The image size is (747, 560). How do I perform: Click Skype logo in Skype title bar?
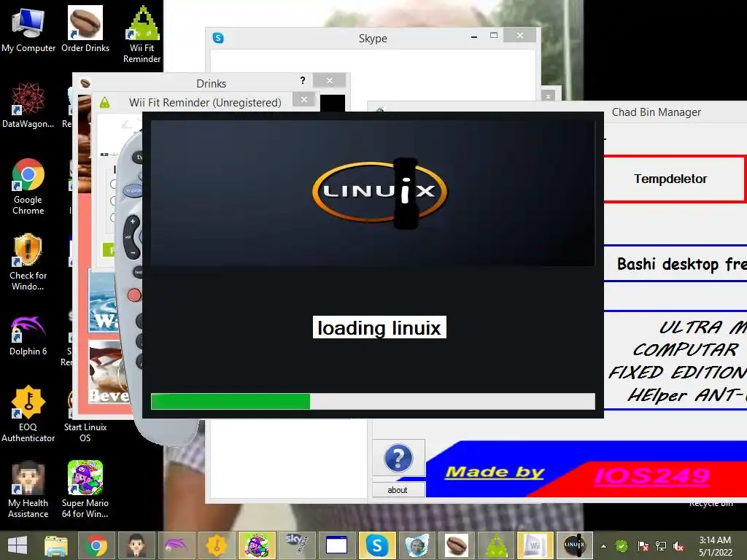(218, 38)
